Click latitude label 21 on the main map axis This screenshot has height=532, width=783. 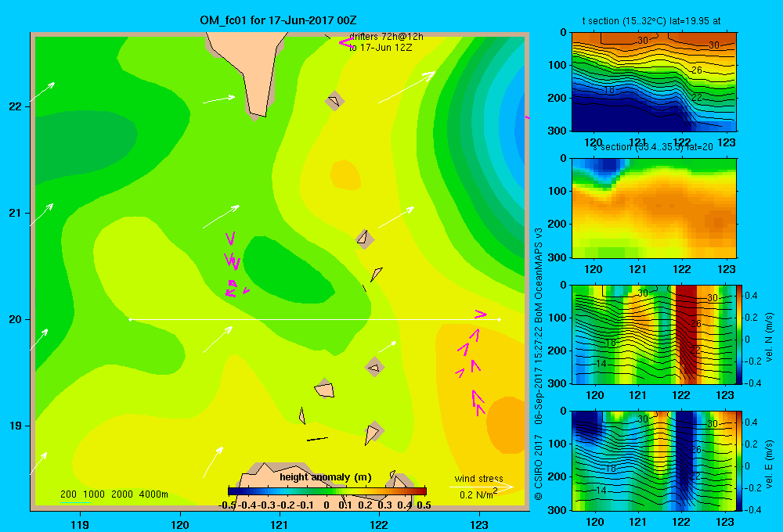(x=15, y=213)
